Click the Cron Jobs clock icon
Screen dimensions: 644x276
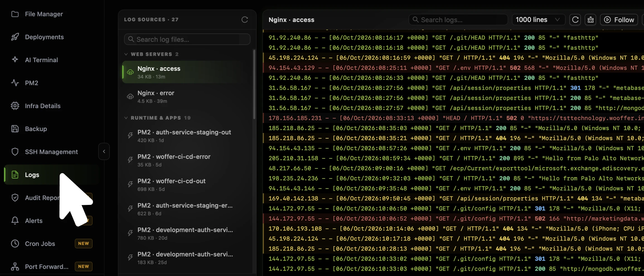coord(15,244)
